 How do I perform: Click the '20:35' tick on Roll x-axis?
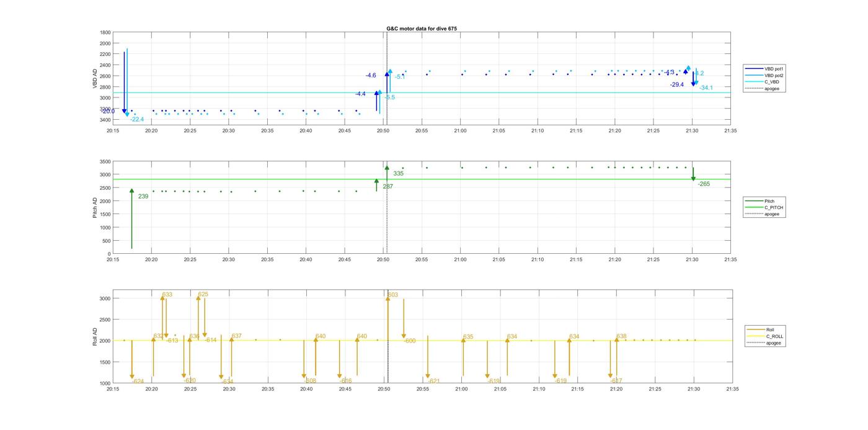[268, 389]
